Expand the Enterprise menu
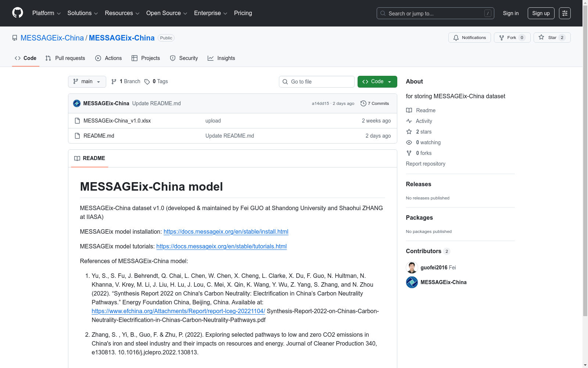The image size is (588, 368). pos(211,13)
